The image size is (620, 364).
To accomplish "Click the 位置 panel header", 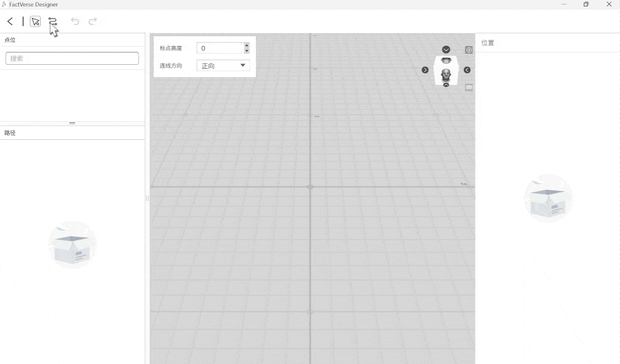I will coord(488,43).
